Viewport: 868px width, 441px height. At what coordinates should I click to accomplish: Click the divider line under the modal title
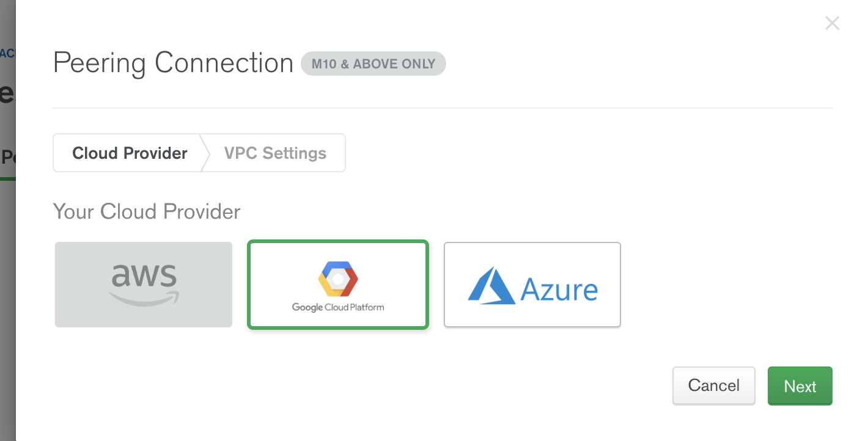tap(441, 108)
